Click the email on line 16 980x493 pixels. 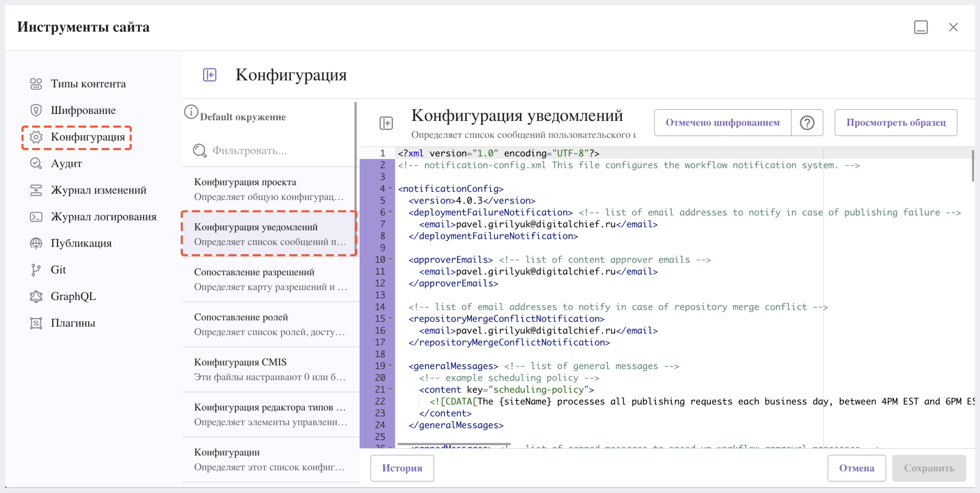click(536, 331)
